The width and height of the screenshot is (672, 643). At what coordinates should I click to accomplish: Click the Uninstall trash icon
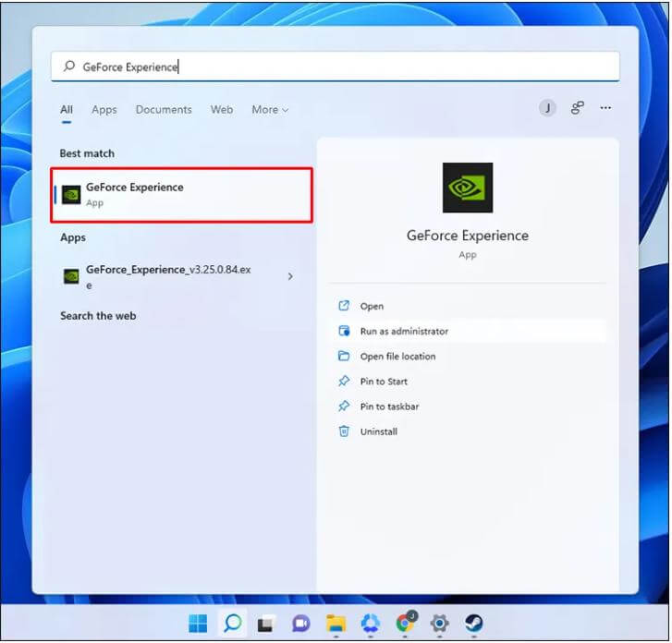[344, 431]
